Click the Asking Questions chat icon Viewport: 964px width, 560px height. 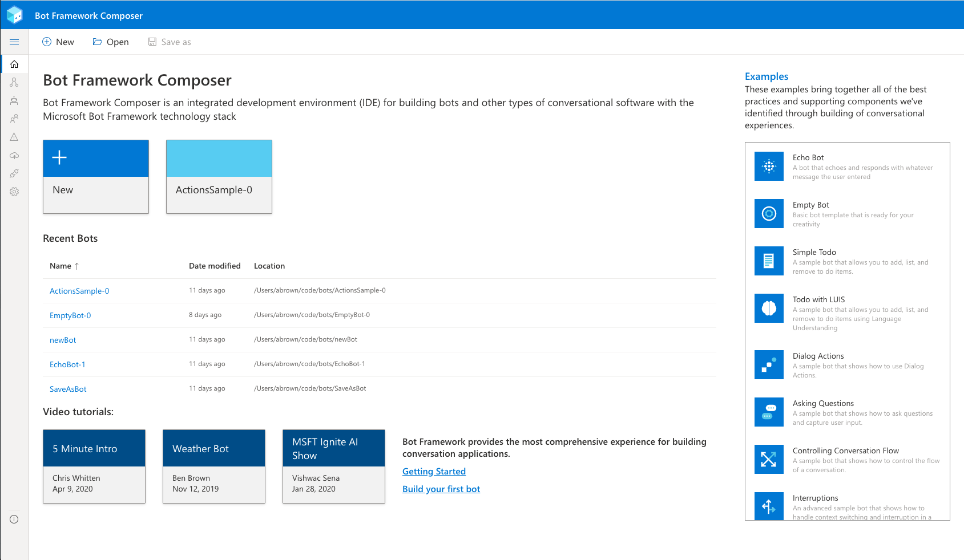click(x=769, y=412)
